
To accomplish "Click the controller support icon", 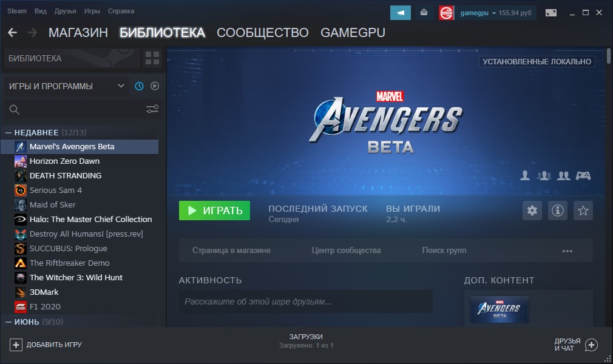I will [583, 175].
